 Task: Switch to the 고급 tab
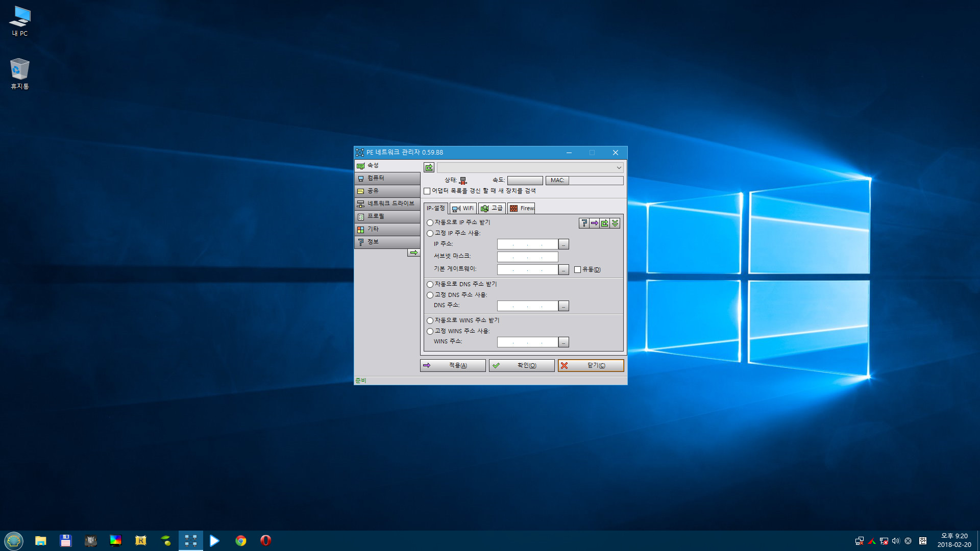pyautogui.click(x=492, y=208)
